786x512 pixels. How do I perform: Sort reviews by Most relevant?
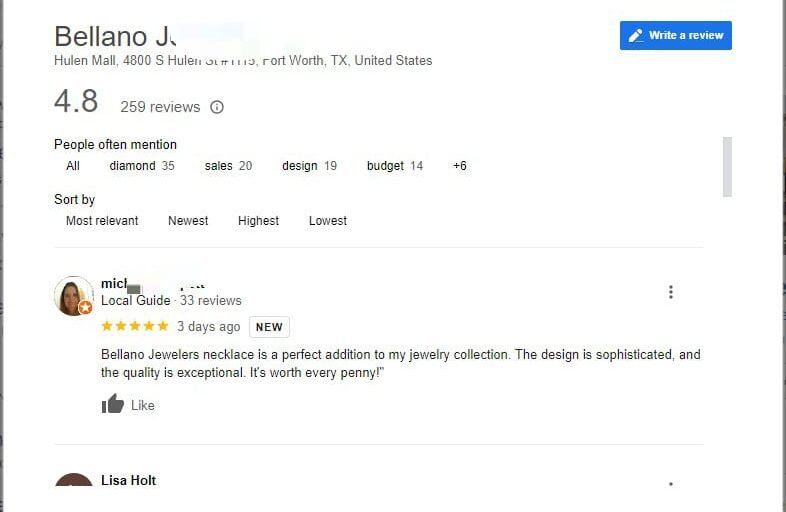click(x=102, y=221)
